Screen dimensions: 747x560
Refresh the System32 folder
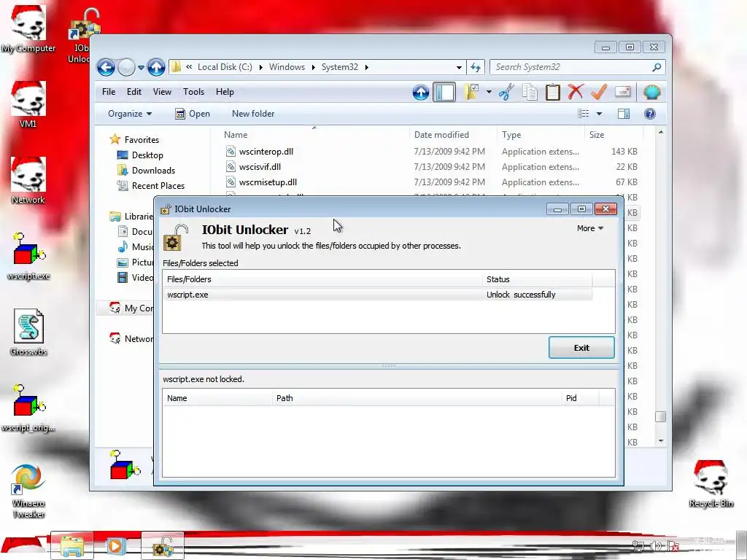(476, 67)
